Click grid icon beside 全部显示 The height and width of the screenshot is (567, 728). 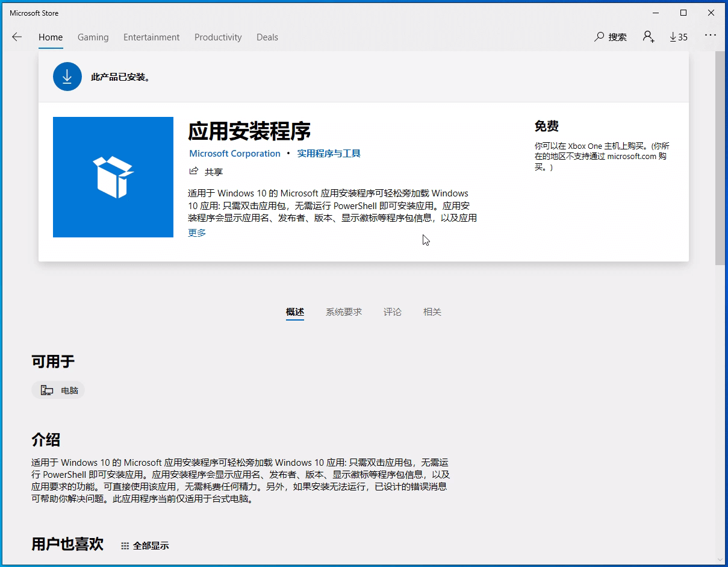125,546
